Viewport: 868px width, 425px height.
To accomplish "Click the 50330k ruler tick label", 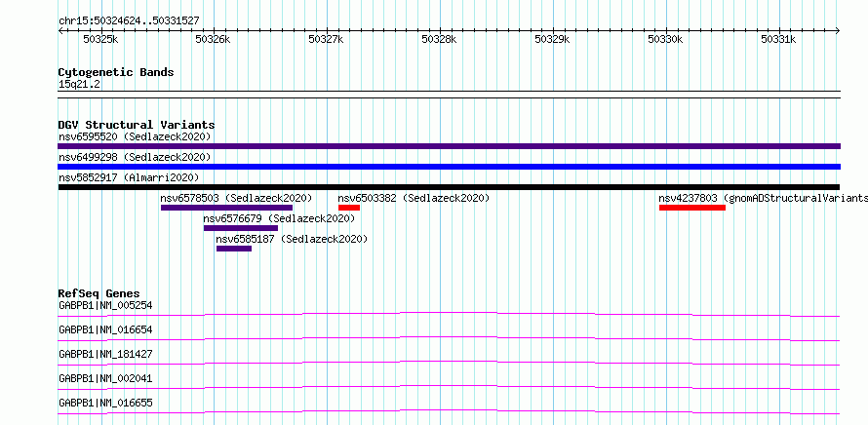I will pyautogui.click(x=665, y=39).
